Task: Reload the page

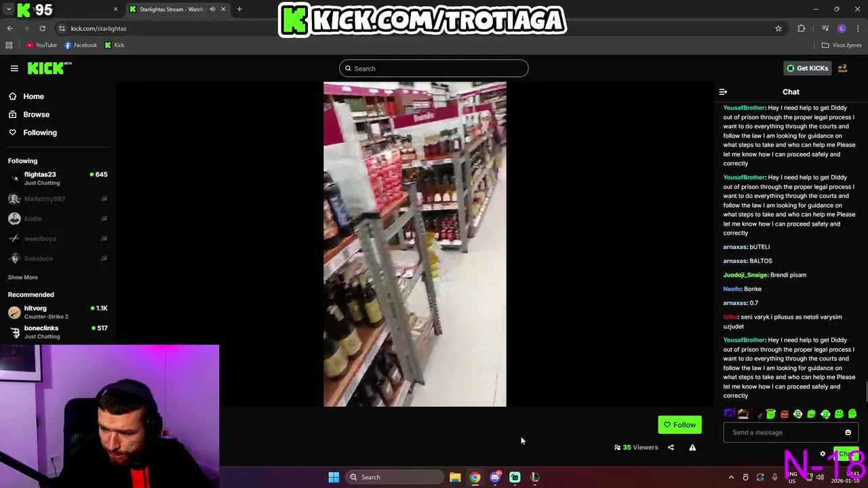Action: (42, 28)
